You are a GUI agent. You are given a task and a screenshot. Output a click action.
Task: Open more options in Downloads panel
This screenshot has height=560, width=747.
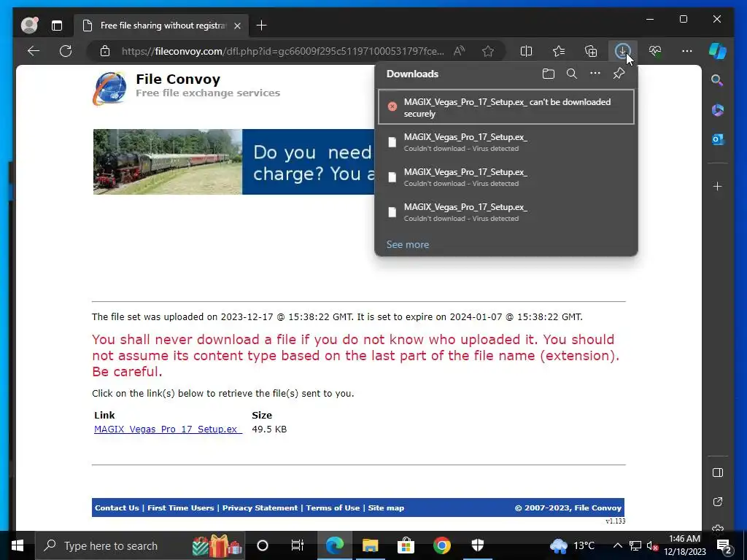click(595, 74)
